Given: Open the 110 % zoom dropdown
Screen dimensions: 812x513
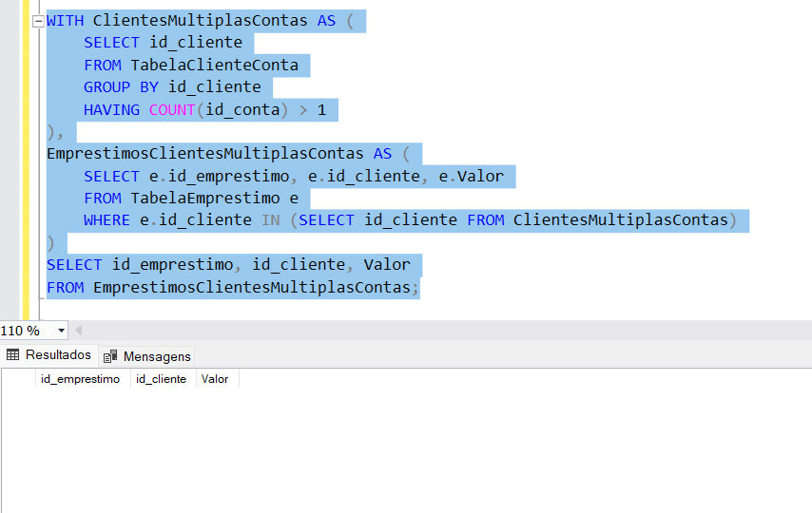Looking at the screenshot, I should point(61,331).
